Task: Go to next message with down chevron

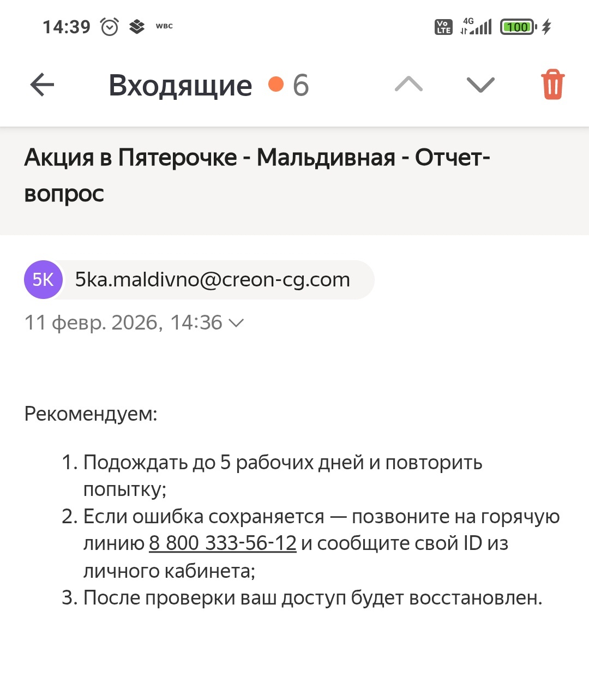Action: tap(480, 85)
